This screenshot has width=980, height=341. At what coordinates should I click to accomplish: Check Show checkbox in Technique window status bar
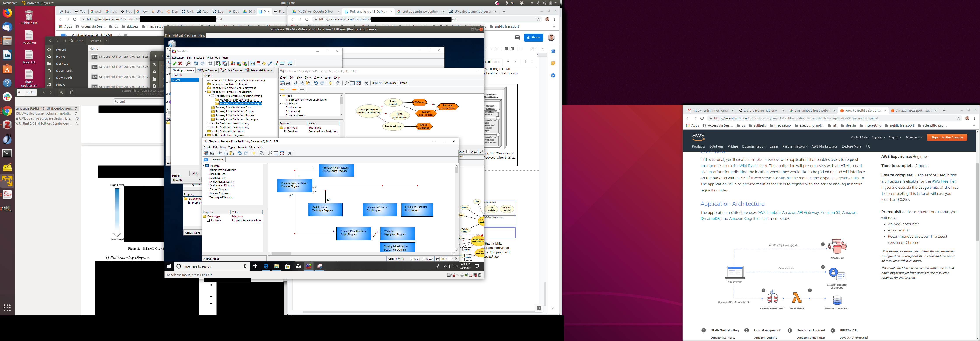coord(468,152)
